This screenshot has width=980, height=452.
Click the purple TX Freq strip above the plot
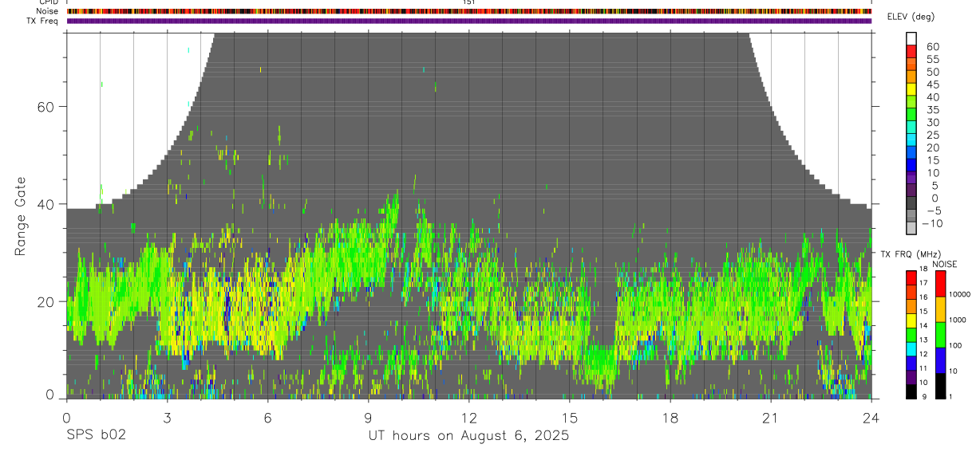(x=468, y=21)
